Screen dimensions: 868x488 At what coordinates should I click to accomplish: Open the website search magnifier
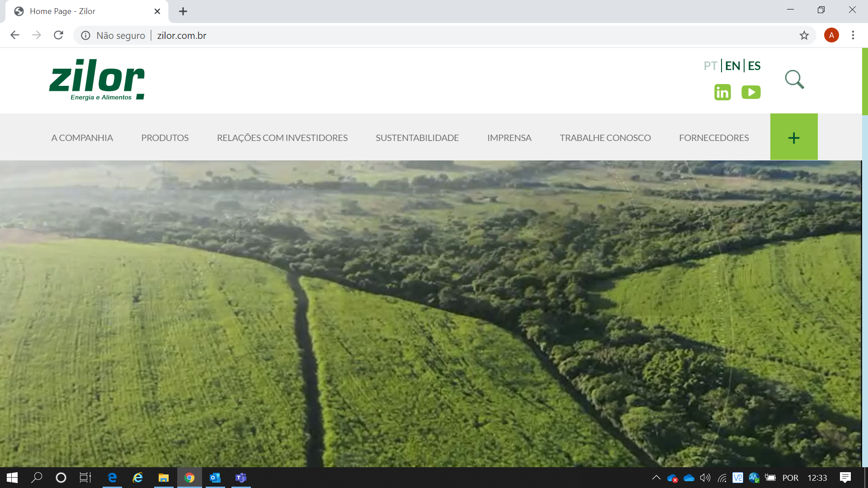794,80
